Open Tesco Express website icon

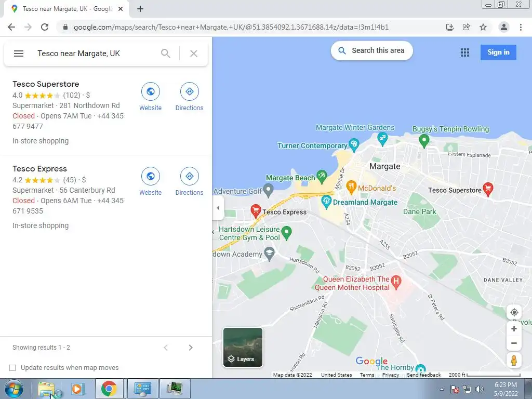click(150, 176)
